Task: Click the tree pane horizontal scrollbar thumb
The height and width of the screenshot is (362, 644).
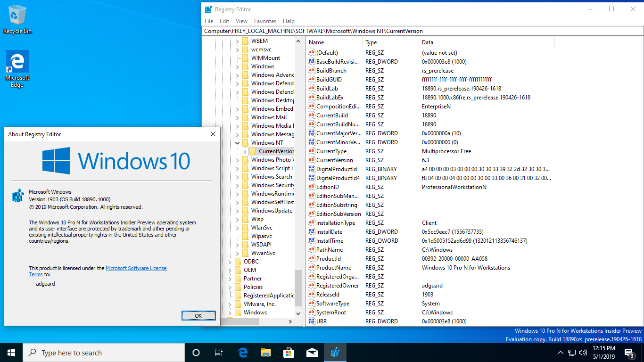Action: pos(240,322)
